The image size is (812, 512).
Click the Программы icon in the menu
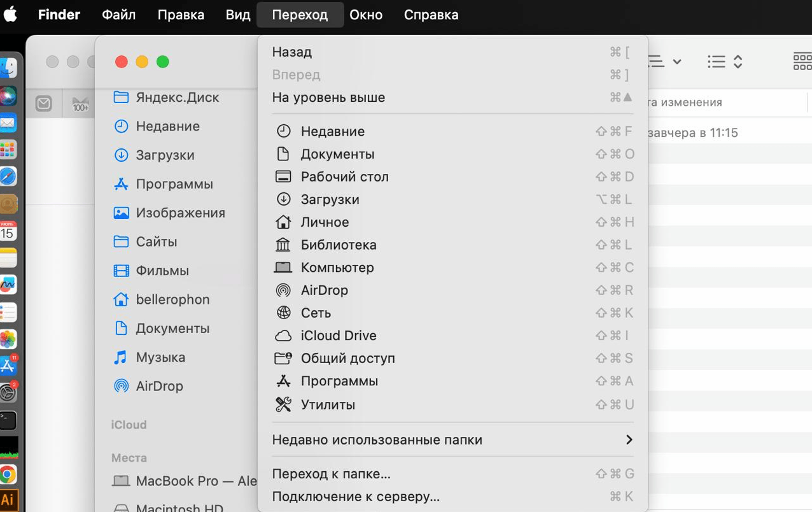pos(283,381)
